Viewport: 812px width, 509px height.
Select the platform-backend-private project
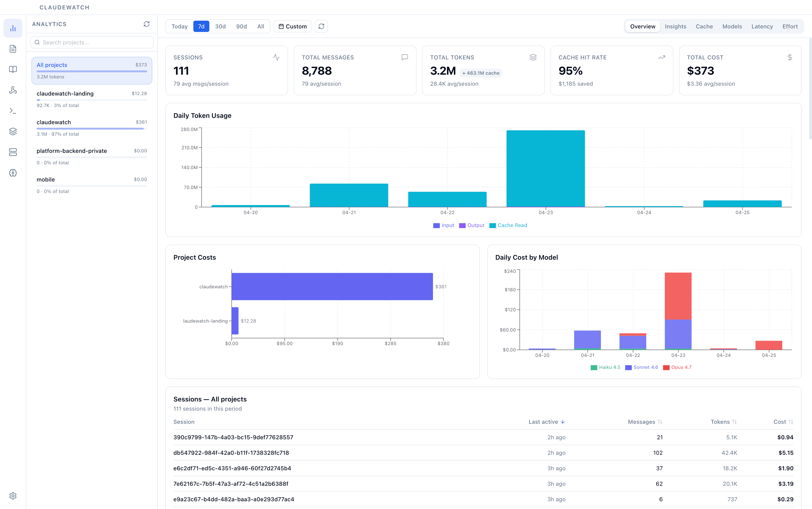(92, 157)
